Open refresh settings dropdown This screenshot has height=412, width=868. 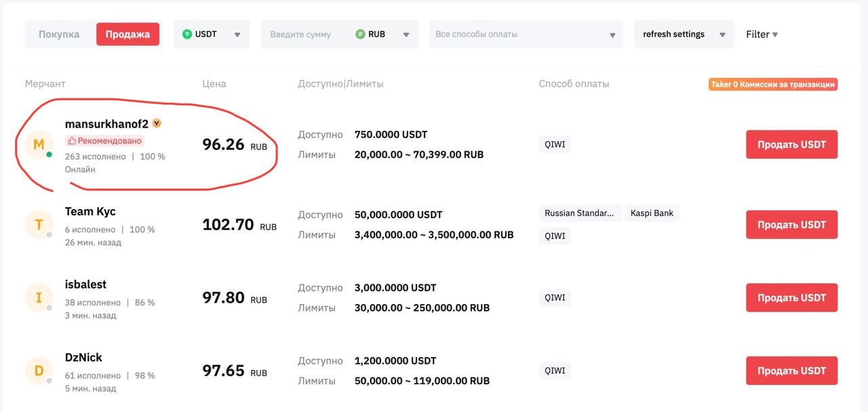[x=684, y=35]
